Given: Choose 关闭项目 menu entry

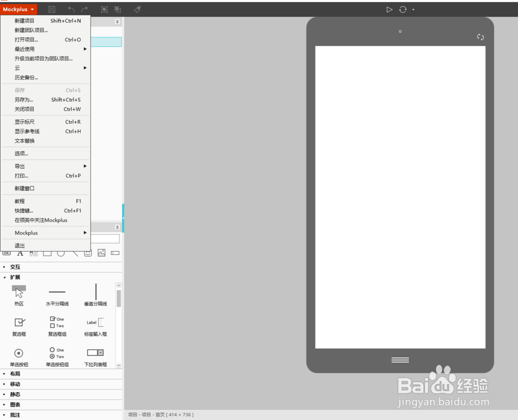Looking at the screenshot, I should (46, 109).
